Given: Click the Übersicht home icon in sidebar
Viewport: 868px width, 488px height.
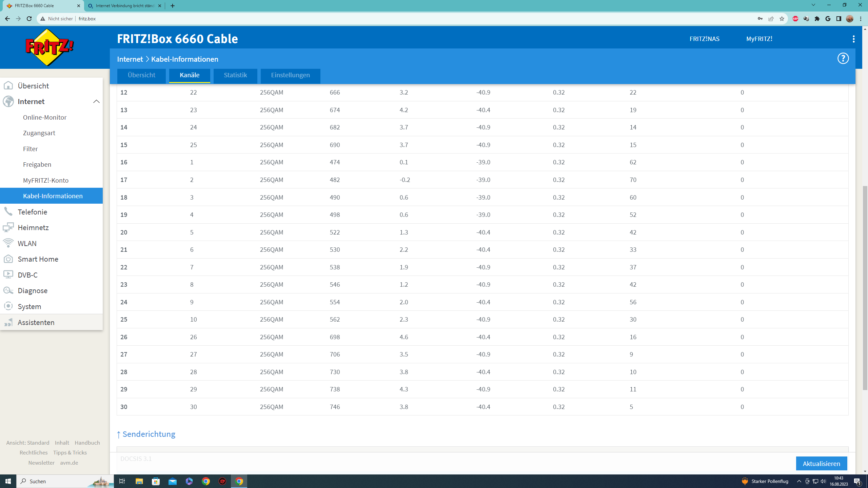Looking at the screenshot, I should tap(8, 86).
